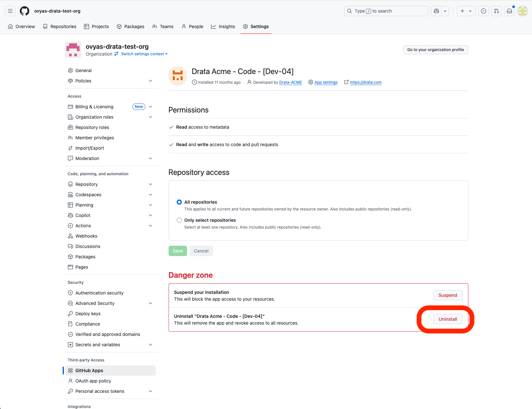Select Only select repositories radio option
The width and height of the screenshot is (532, 409).
click(179, 220)
